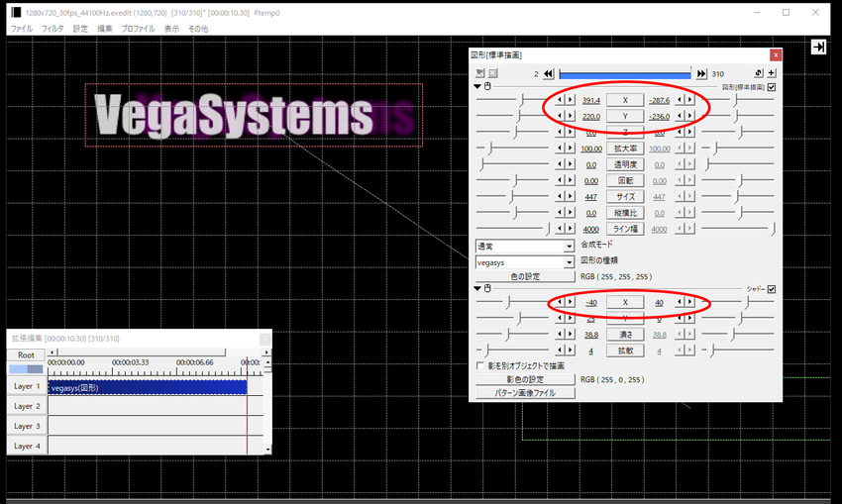Screen dimensions: 842x504
Task: Open the 編集 menu
Action: tap(105, 29)
